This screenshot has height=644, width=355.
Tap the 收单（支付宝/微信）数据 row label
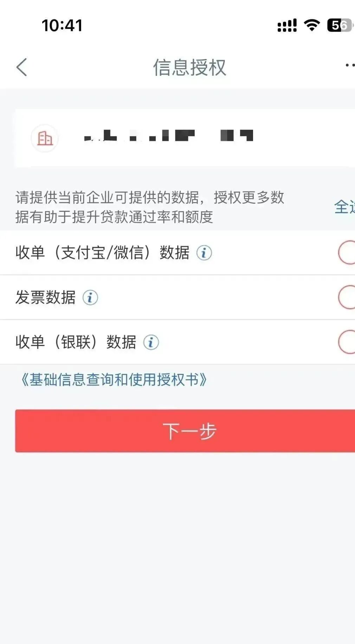tap(102, 253)
